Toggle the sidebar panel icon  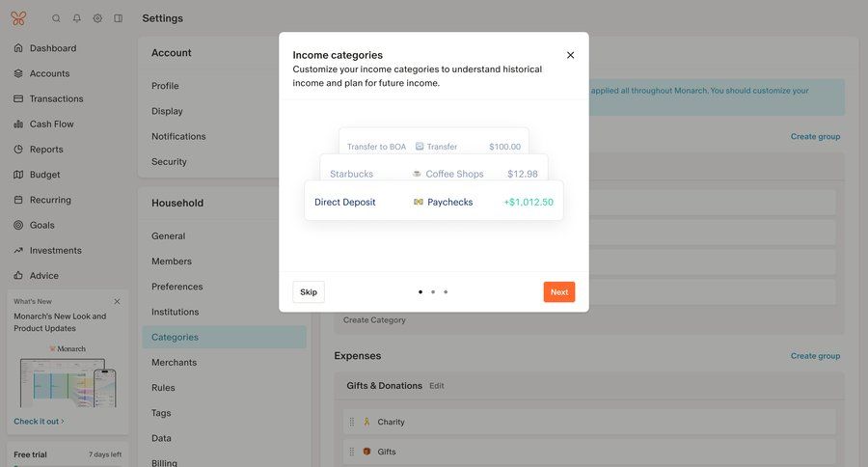[x=118, y=18]
